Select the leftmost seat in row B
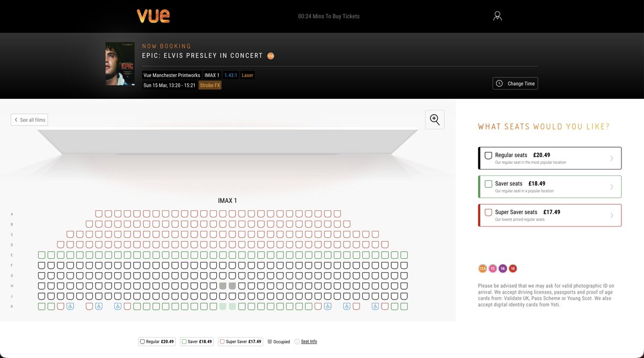The image size is (644, 358). coord(90,224)
